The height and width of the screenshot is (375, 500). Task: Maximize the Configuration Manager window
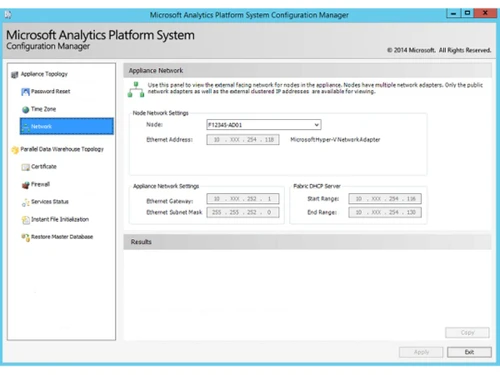click(x=467, y=13)
